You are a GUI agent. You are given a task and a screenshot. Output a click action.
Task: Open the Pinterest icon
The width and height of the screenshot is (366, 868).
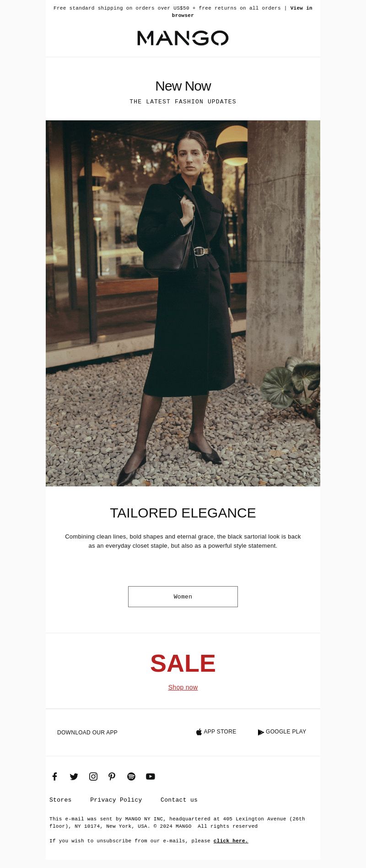point(112,776)
